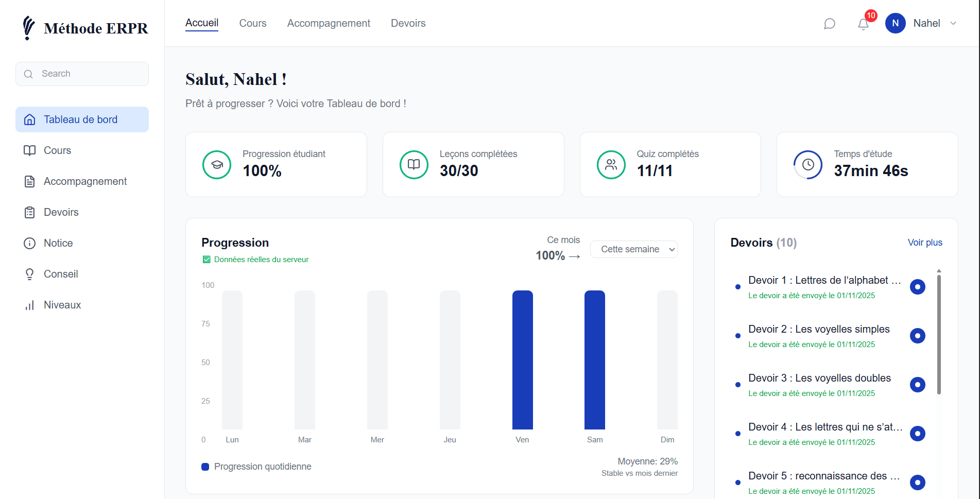The height and width of the screenshot is (499, 980).
Task: Click the Devoirs list vertical scrollbar
Action: (x=939, y=335)
